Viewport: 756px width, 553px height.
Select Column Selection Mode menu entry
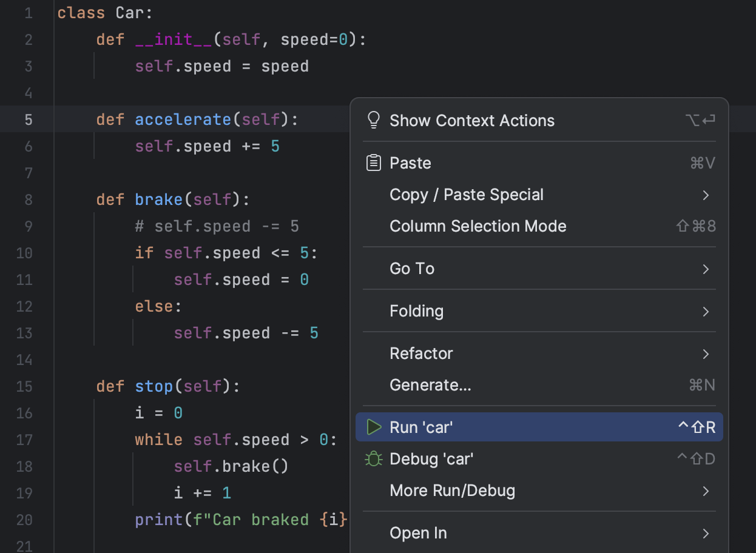tap(478, 226)
